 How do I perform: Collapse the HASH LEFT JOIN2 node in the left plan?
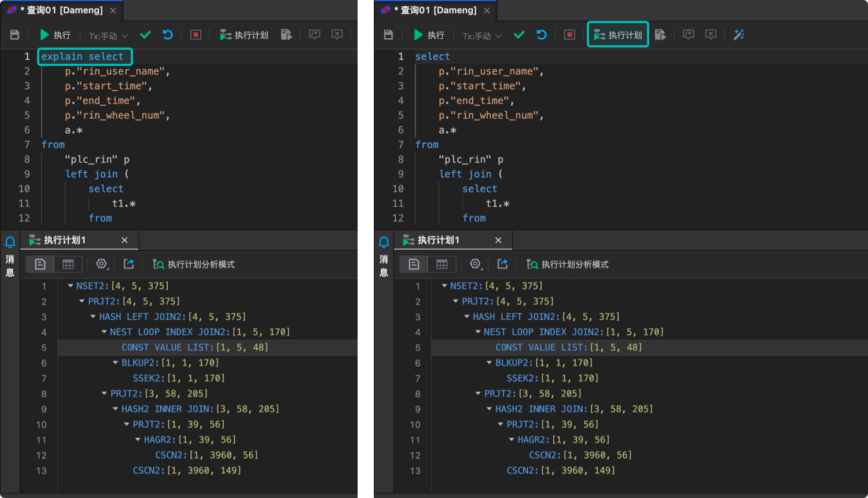pos(93,317)
